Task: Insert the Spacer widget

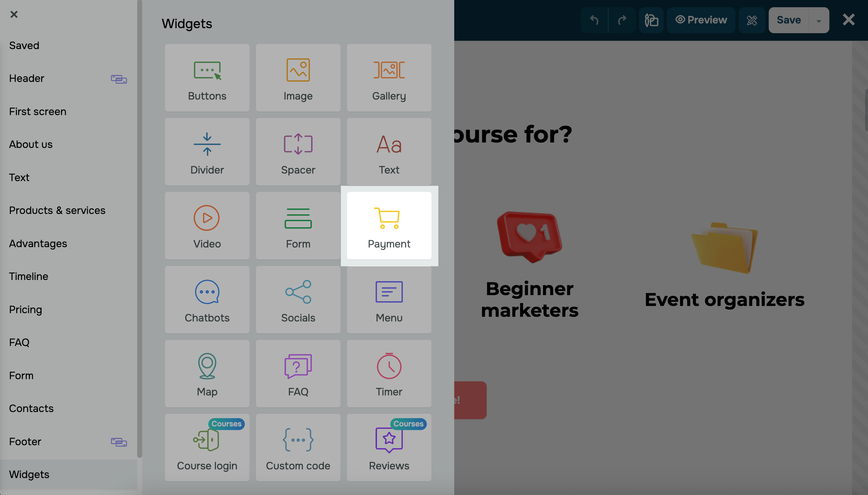Action: coord(298,152)
